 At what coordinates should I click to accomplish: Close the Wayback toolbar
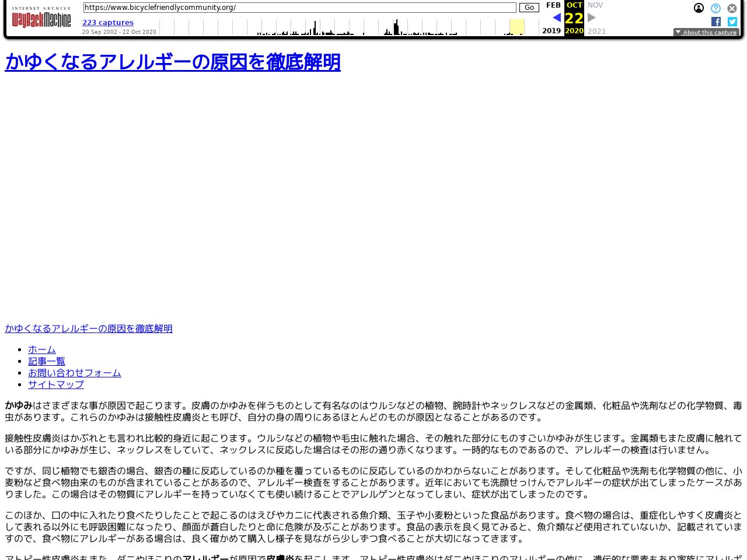tap(732, 8)
